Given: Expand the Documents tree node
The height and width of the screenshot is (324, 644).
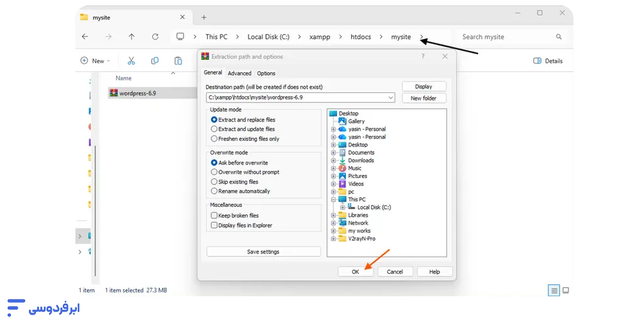Looking at the screenshot, I should point(334,153).
